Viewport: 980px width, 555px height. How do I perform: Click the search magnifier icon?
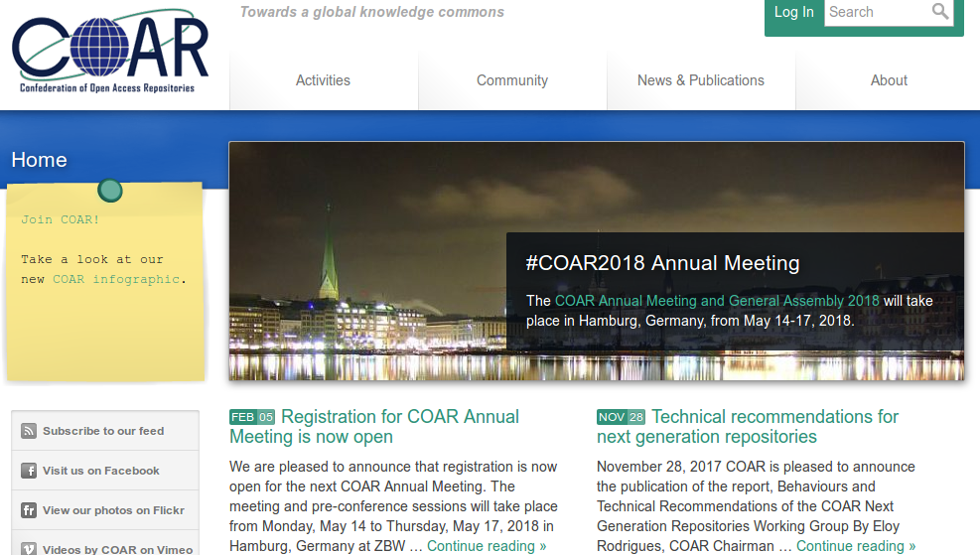pos(940,12)
